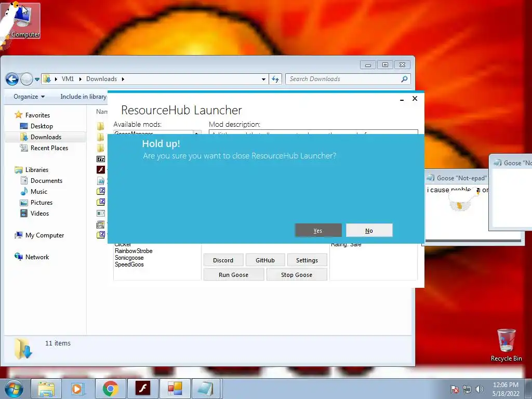Launch Windows Media Player from taskbar
Image resolution: width=532 pixels, height=399 pixels.
tap(77, 389)
